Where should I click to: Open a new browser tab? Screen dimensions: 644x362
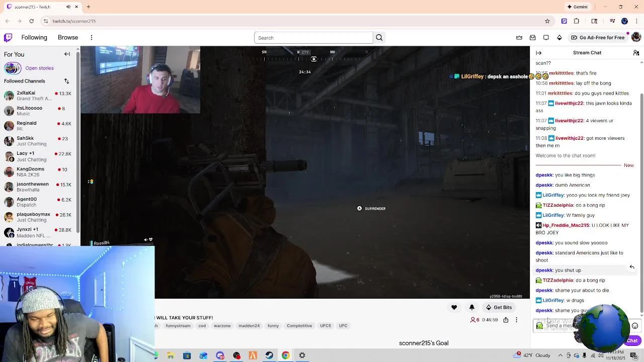click(88, 7)
